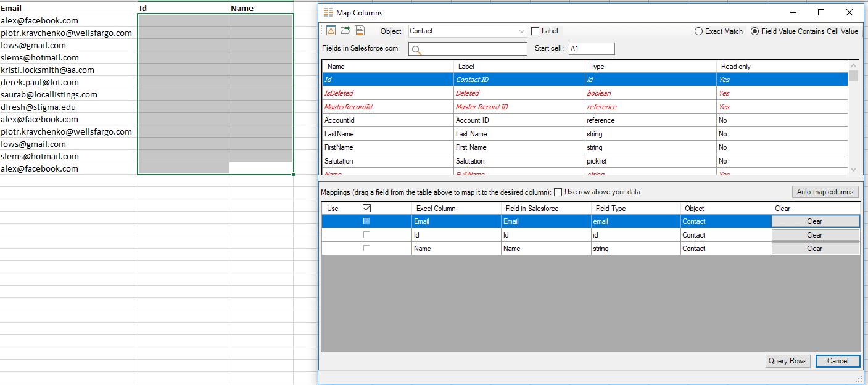Click the Query Rows button
This screenshot has width=868, height=385.
tap(787, 361)
